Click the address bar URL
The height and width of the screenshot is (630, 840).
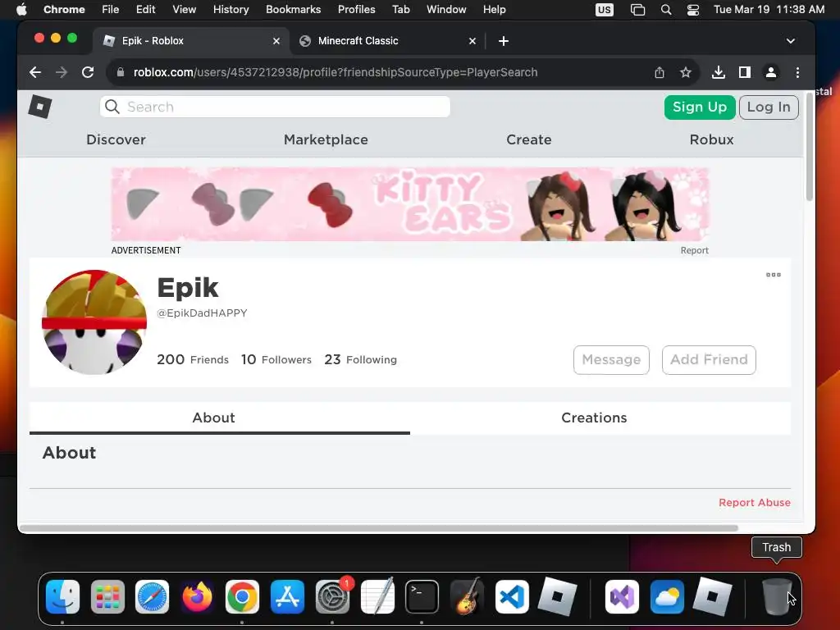click(x=336, y=72)
